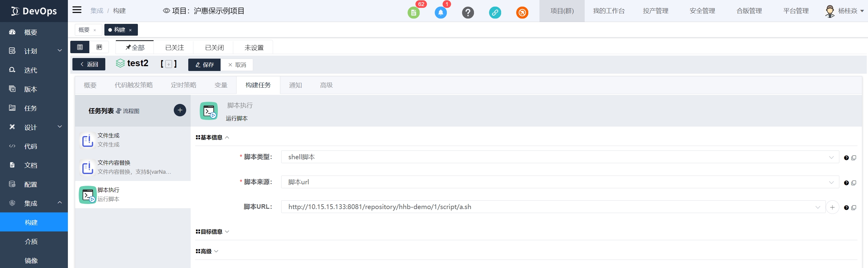Click the 取消 cancel button
Image resolution: width=868 pixels, height=268 pixels.
237,64
